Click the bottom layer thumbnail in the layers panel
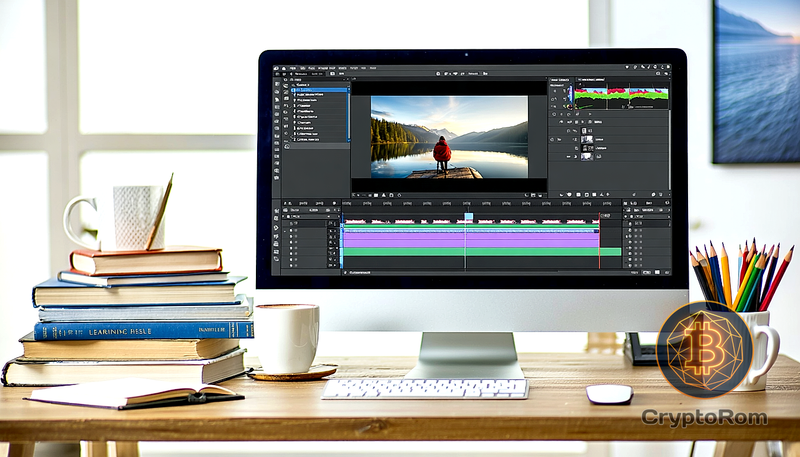 click(587, 157)
